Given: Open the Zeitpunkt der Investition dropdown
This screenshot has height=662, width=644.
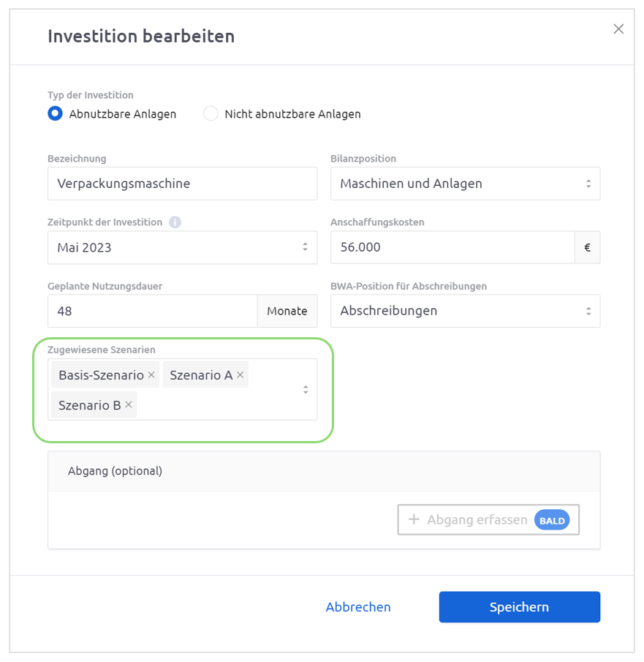Looking at the screenshot, I should (182, 247).
